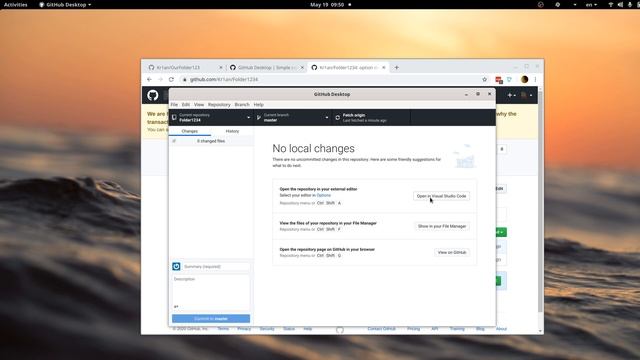Open the en language selector
This screenshot has width=640, height=360.
[x=591, y=4]
